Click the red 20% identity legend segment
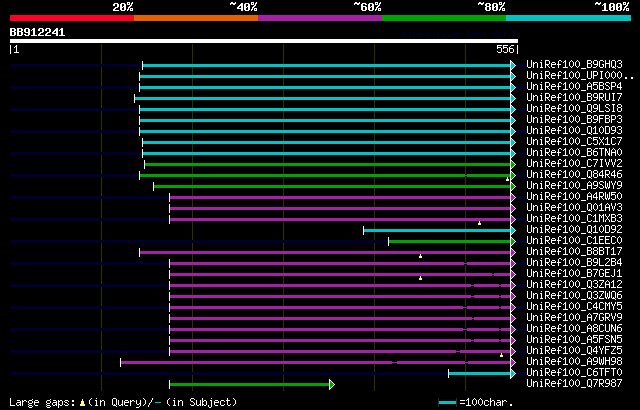This screenshot has height=410, width=640. pos(72,18)
